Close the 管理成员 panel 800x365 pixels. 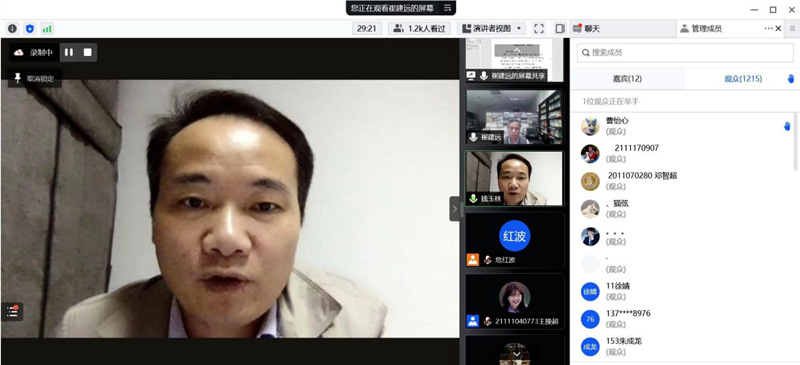tap(778, 29)
